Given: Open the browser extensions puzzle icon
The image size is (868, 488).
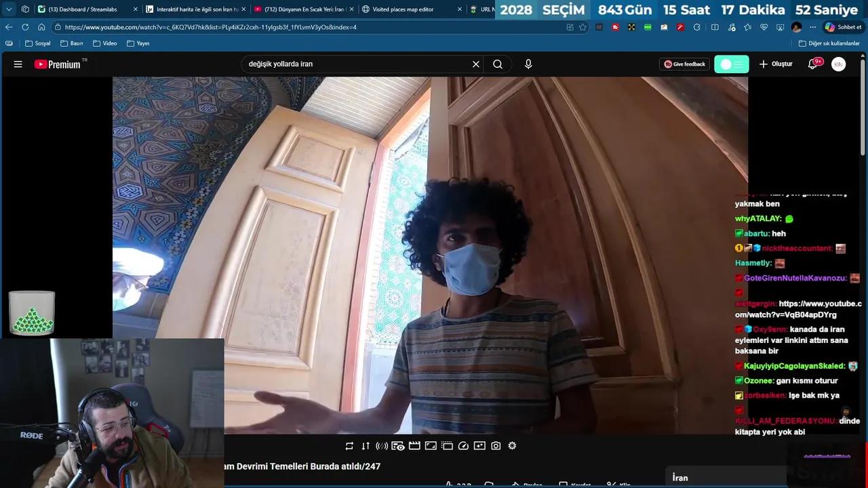Looking at the screenshot, I should [x=696, y=27].
